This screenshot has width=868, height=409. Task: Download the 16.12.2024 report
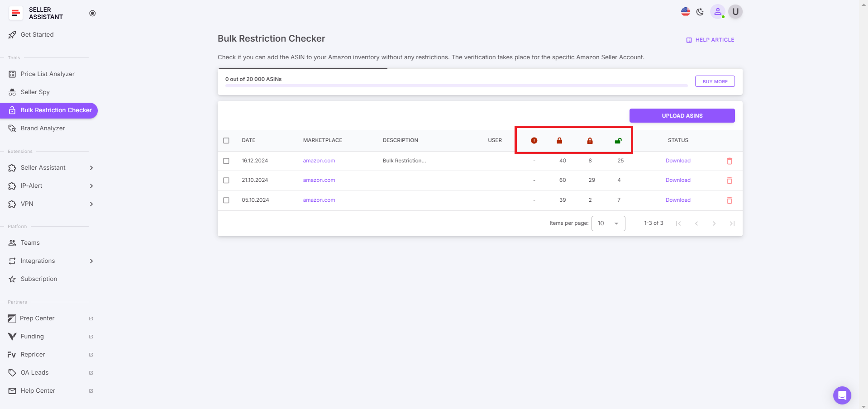677,161
